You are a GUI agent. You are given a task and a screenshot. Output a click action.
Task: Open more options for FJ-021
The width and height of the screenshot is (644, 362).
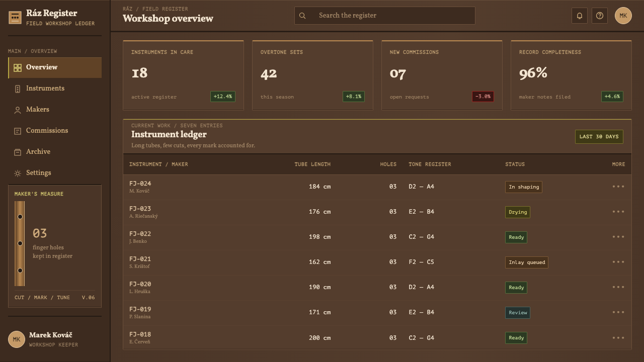[618, 262]
